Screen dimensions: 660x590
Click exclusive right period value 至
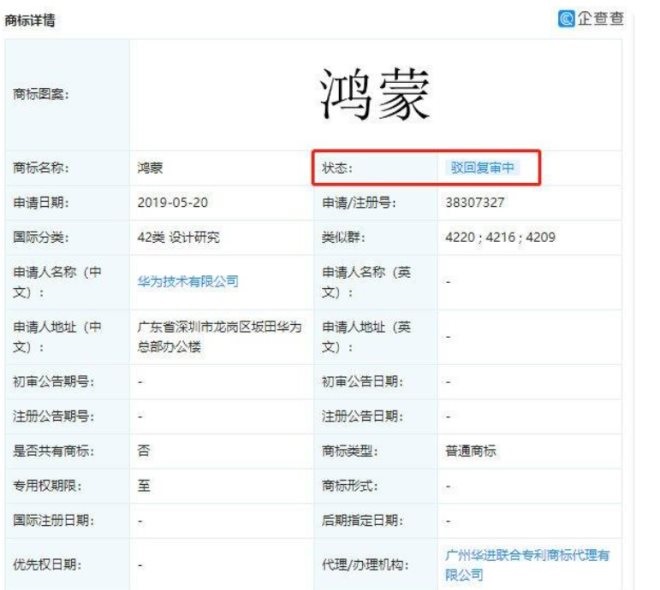coord(144,486)
